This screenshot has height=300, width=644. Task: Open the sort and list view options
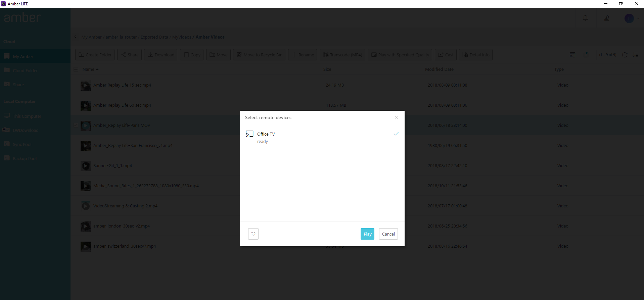(636, 55)
